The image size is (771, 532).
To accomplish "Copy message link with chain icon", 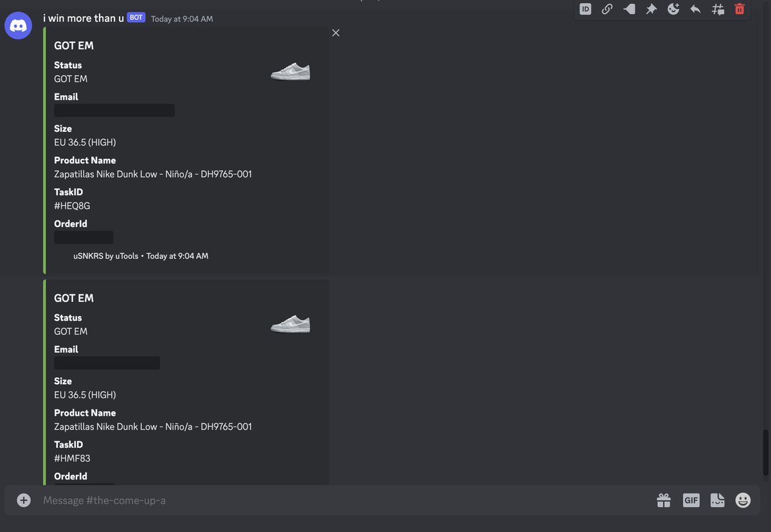I will [x=607, y=9].
